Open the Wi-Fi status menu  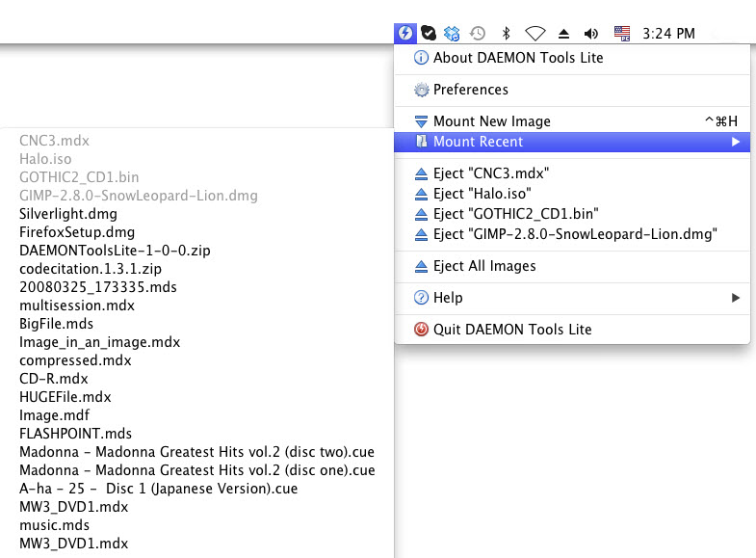pyautogui.click(x=534, y=34)
